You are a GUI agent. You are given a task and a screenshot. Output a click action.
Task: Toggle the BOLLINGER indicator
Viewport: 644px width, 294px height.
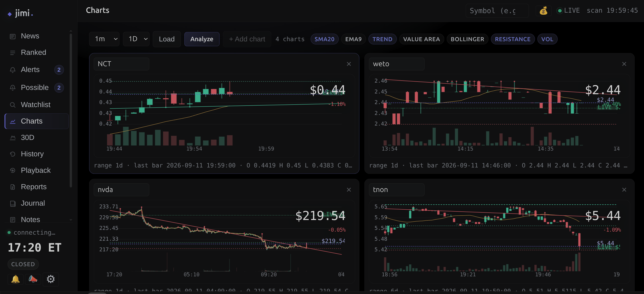467,39
